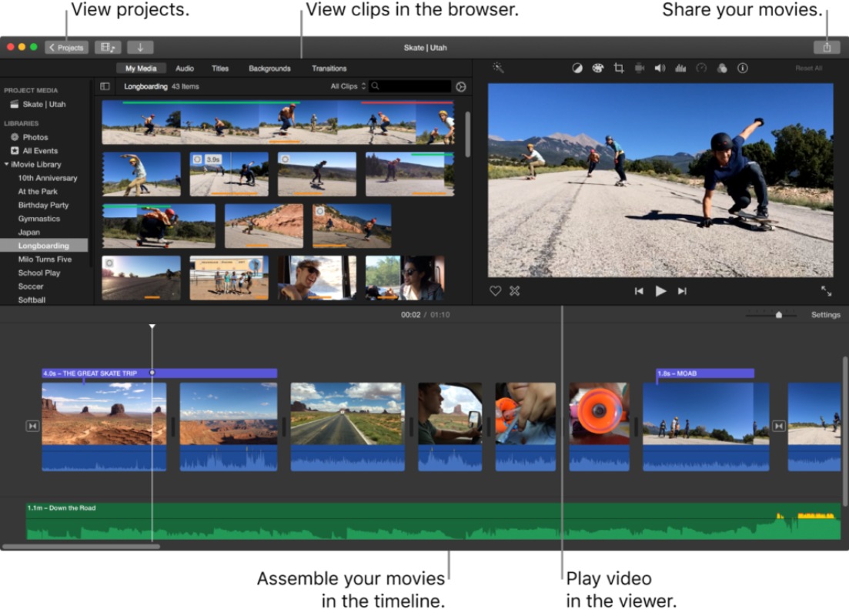Open the Japan event
The height and width of the screenshot is (616, 849).
28,232
